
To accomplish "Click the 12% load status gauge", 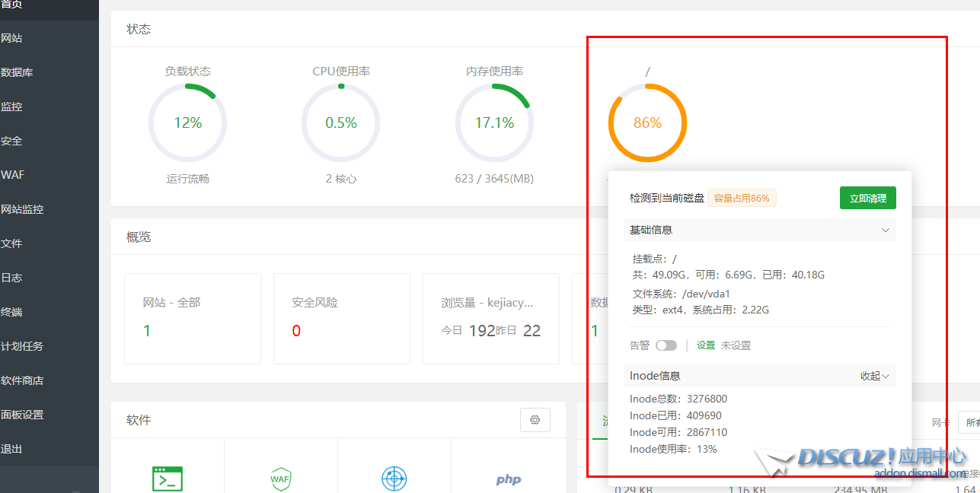I will pyautogui.click(x=187, y=122).
